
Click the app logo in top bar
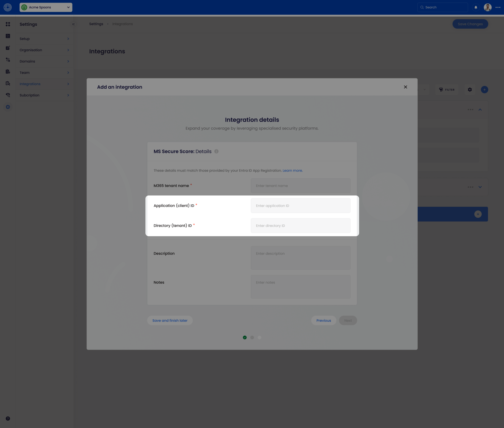tap(8, 7)
